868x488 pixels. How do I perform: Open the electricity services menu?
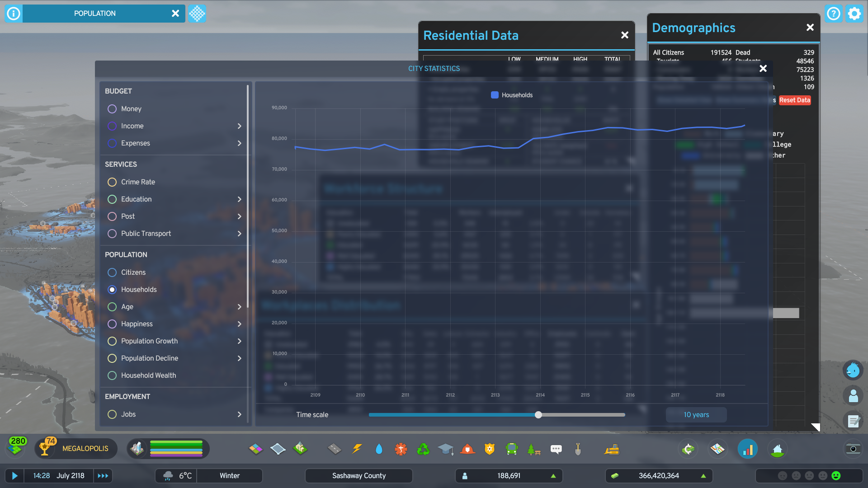(x=357, y=449)
